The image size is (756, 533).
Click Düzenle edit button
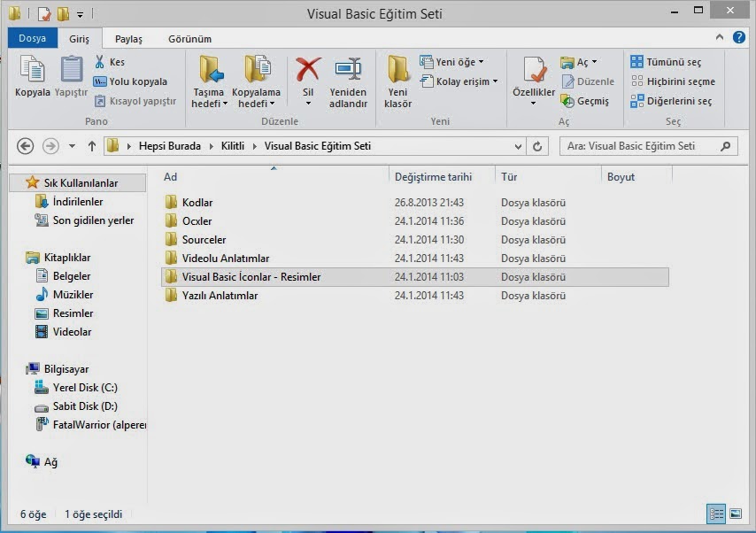588,81
